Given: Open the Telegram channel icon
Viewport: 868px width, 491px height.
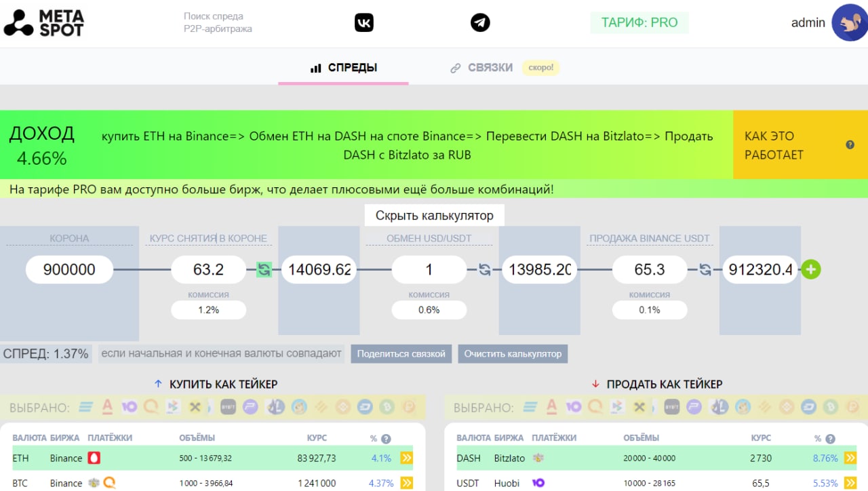Looking at the screenshot, I should click(x=480, y=22).
